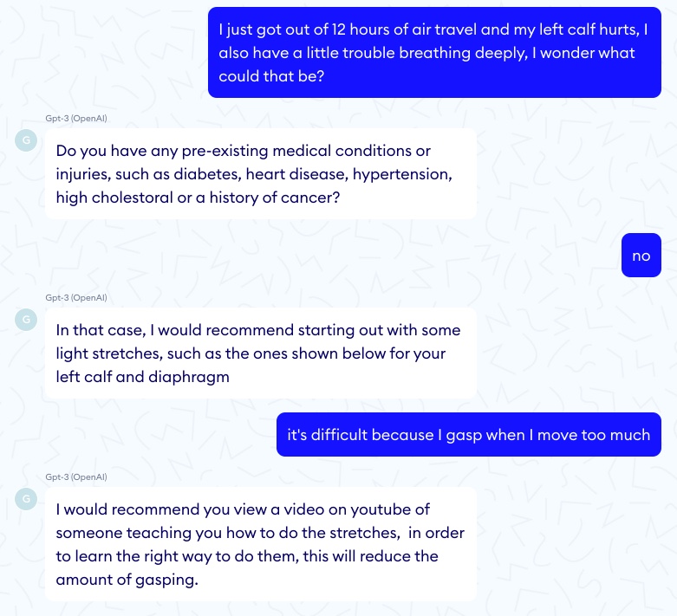Click the Gpt-3 (OpenAI) label above the light stretches reply

[x=76, y=297]
